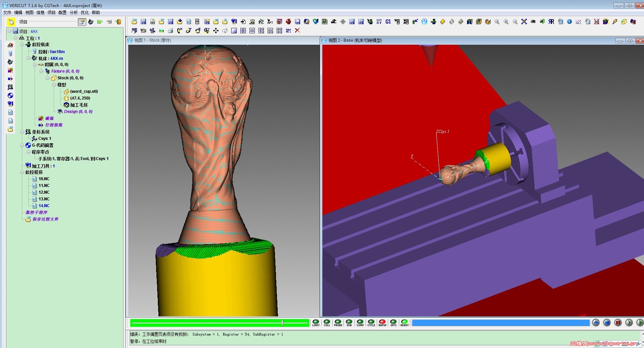The height and width of the screenshot is (348, 644).
Task: Open project file toolbar icon (VC folder)
Action: click(134, 22)
